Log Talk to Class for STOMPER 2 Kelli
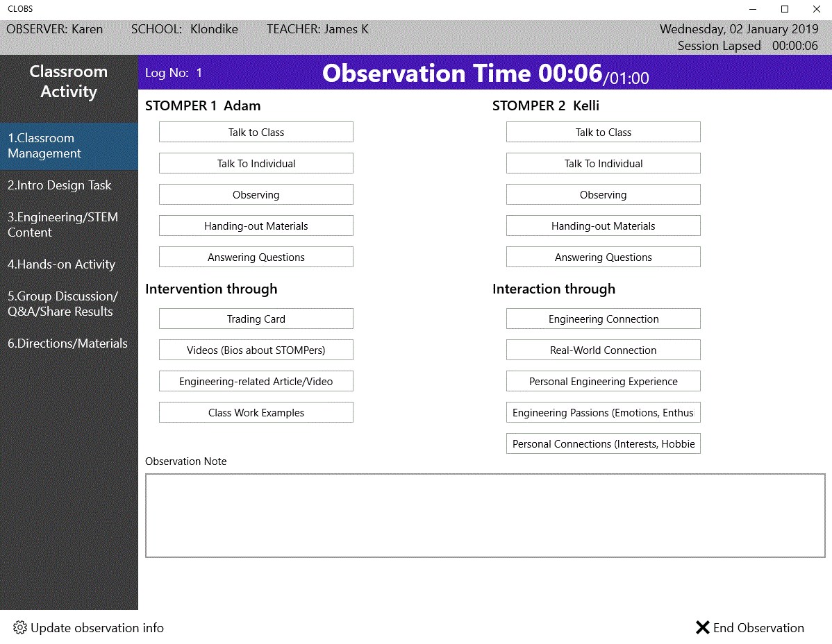Screen dimensions: 832x644 [604, 132]
